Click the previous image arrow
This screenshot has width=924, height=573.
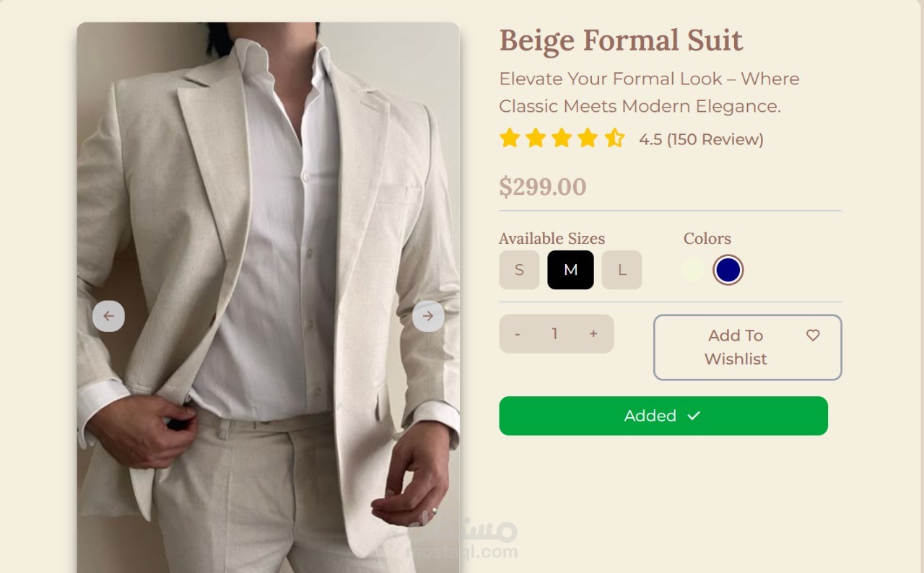coord(108,316)
